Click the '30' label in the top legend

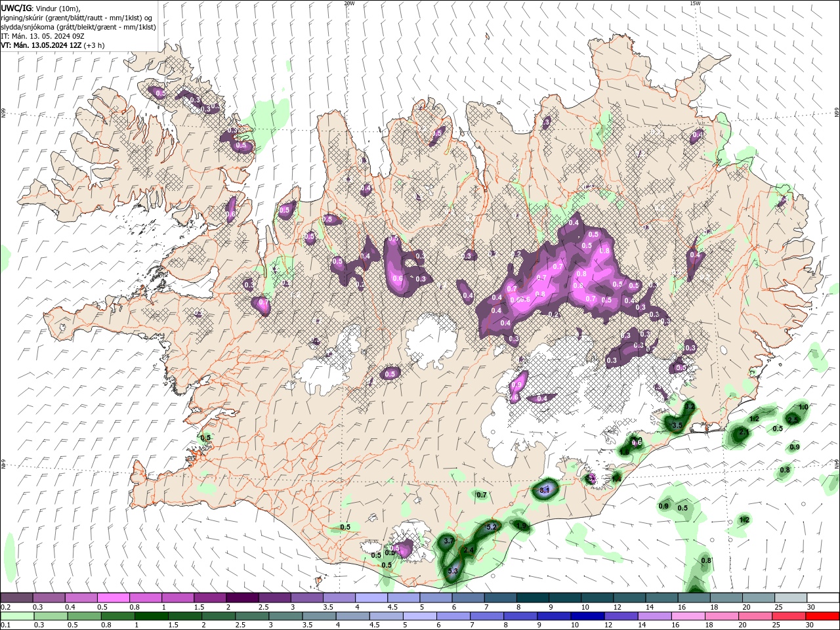pos(811,607)
